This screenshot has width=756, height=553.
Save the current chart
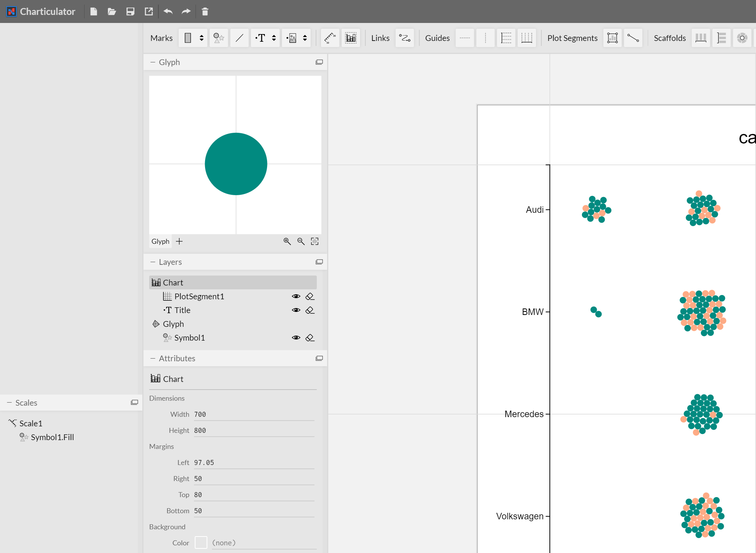(130, 11)
